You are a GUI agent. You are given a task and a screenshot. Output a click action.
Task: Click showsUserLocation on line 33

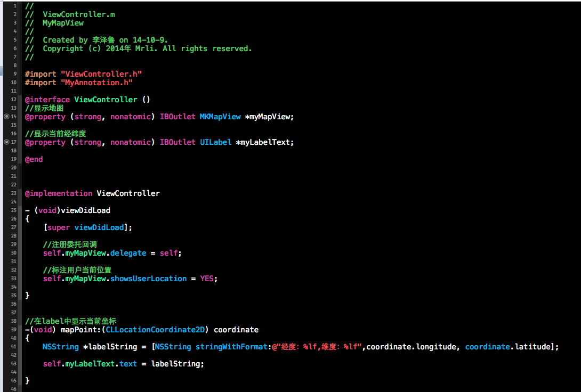[148, 279]
